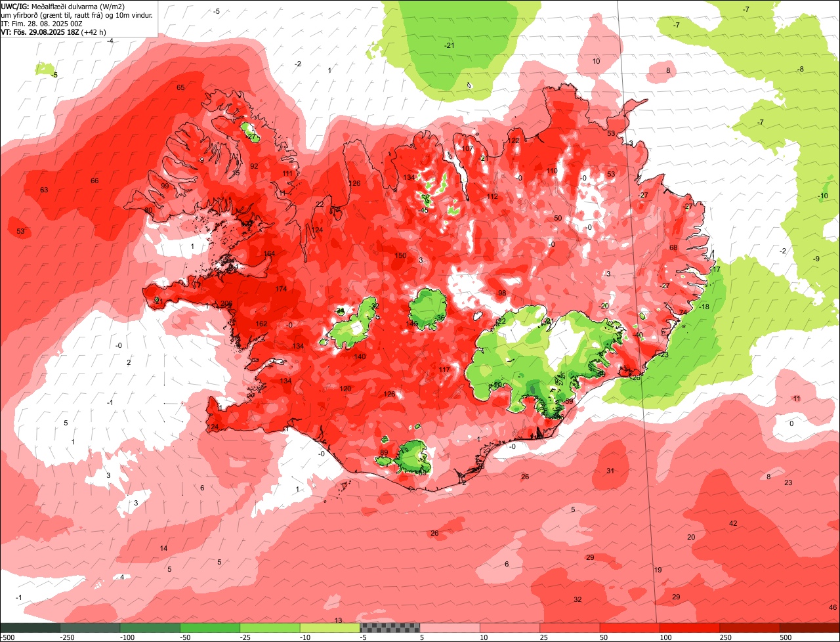840x642 pixels.
Task: Click the map value 65
Action: pos(180,87)
